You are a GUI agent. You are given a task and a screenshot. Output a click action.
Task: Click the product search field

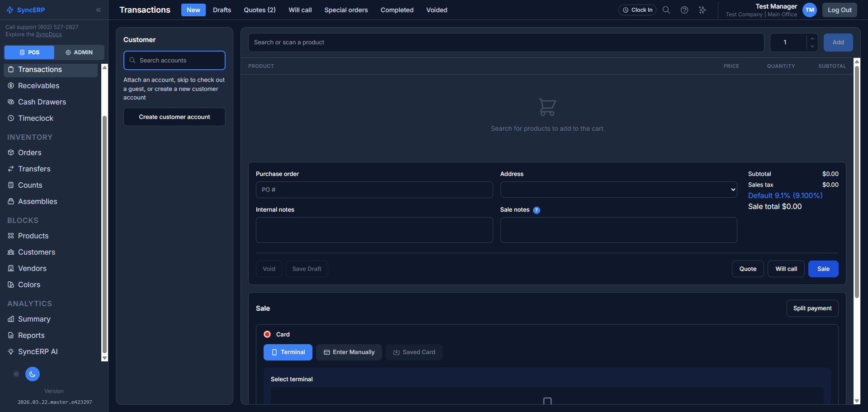[506, 42]
